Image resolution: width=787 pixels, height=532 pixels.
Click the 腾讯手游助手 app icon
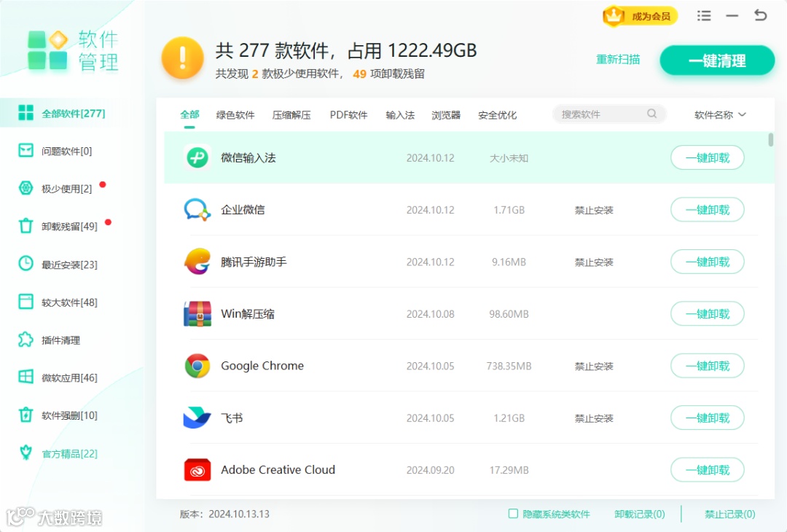coord(197,262)
